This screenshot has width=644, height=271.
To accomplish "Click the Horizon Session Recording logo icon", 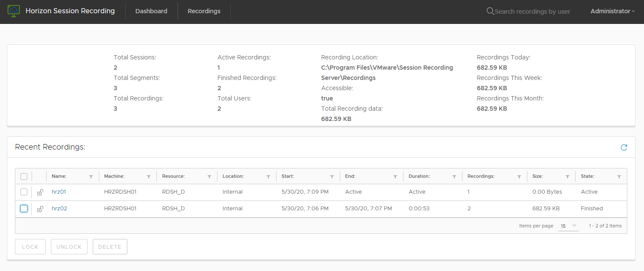I will 14,11.
